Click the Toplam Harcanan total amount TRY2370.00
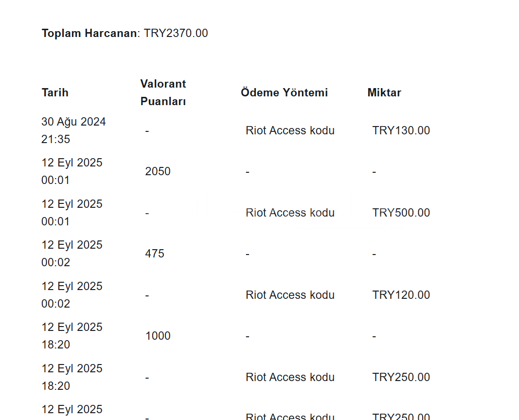 (x=176, y=33)
